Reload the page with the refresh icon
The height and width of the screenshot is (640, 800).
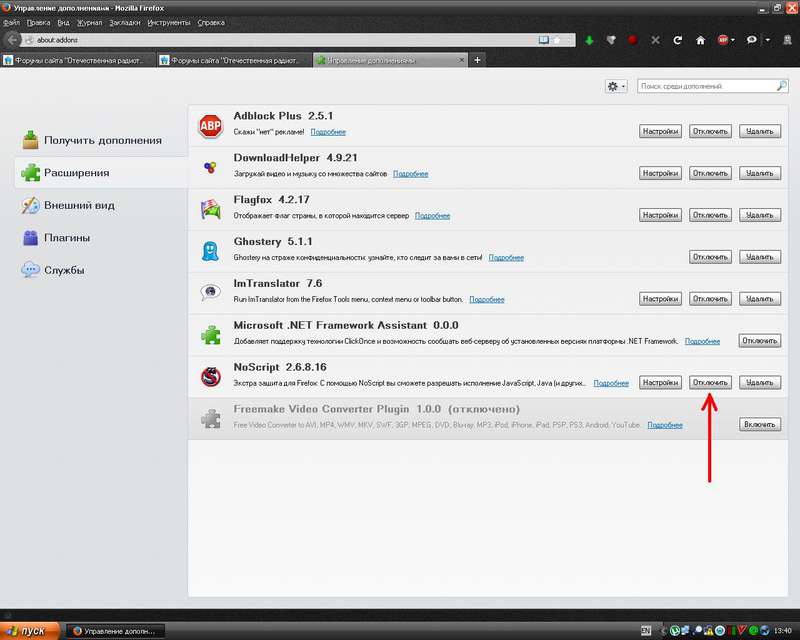(x=678, y=40)
